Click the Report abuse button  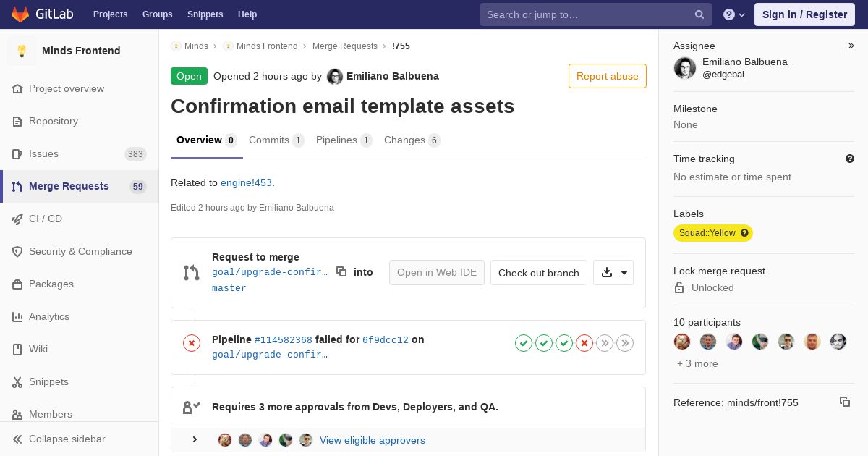tap(607, 76)
